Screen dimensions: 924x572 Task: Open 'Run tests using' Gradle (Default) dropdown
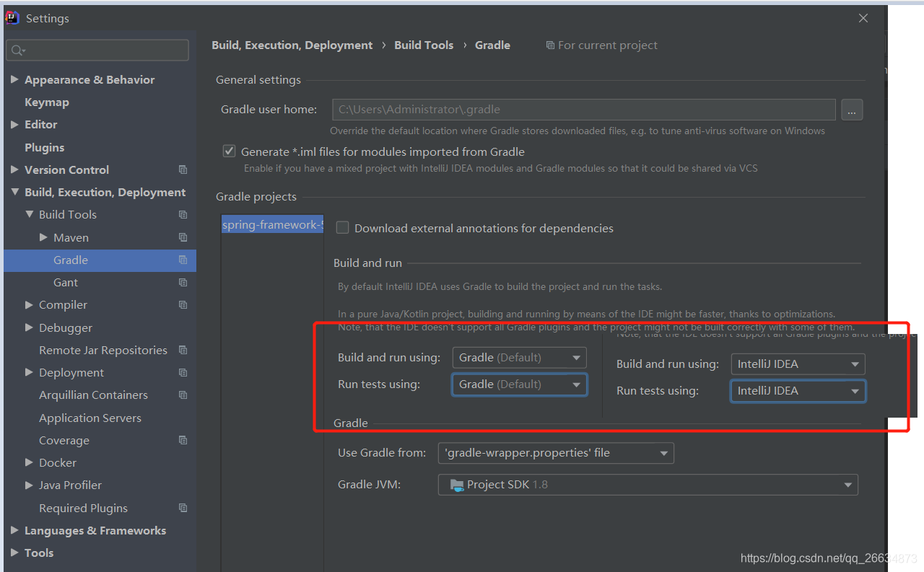(520, 384)
